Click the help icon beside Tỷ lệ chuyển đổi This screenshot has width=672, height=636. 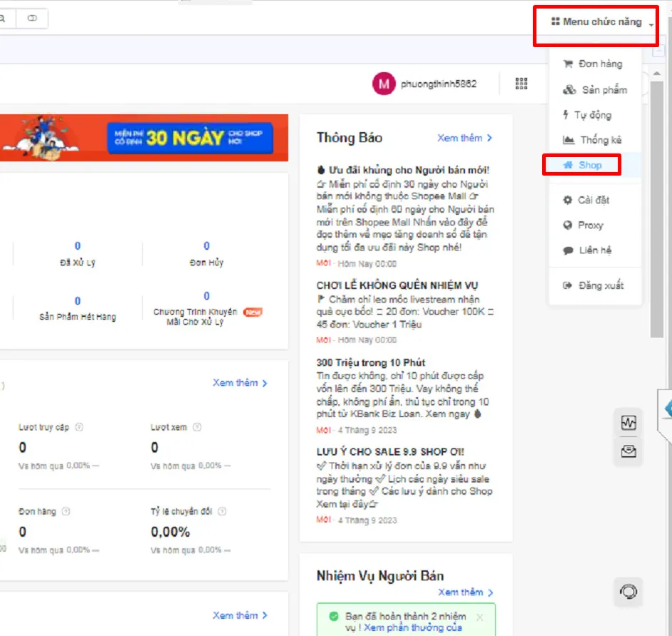coord(223,511)
